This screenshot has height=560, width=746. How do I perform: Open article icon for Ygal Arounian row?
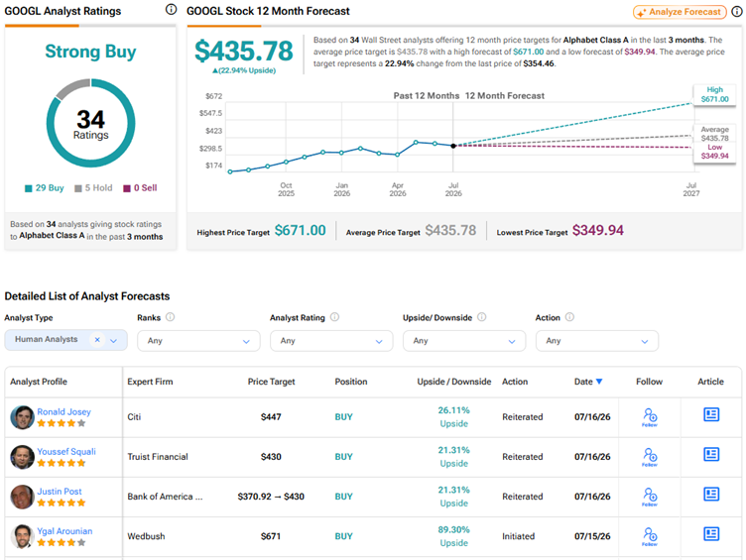(x=711, y=534)
